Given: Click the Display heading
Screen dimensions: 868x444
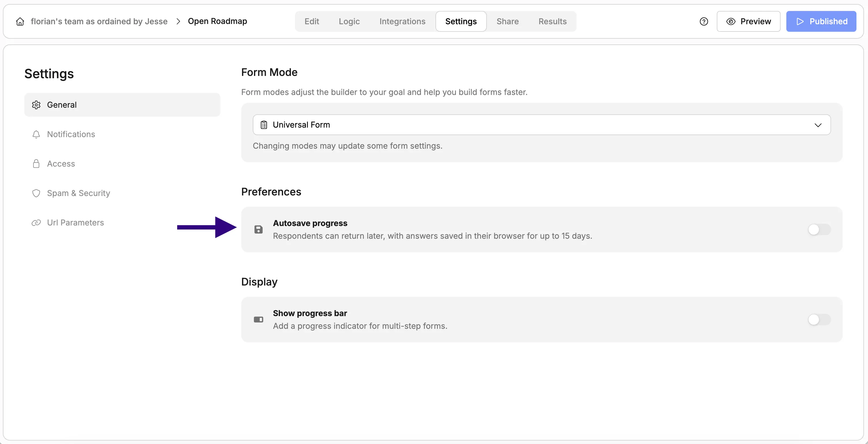Looking at the screenshot, I should tap(259, 282).
